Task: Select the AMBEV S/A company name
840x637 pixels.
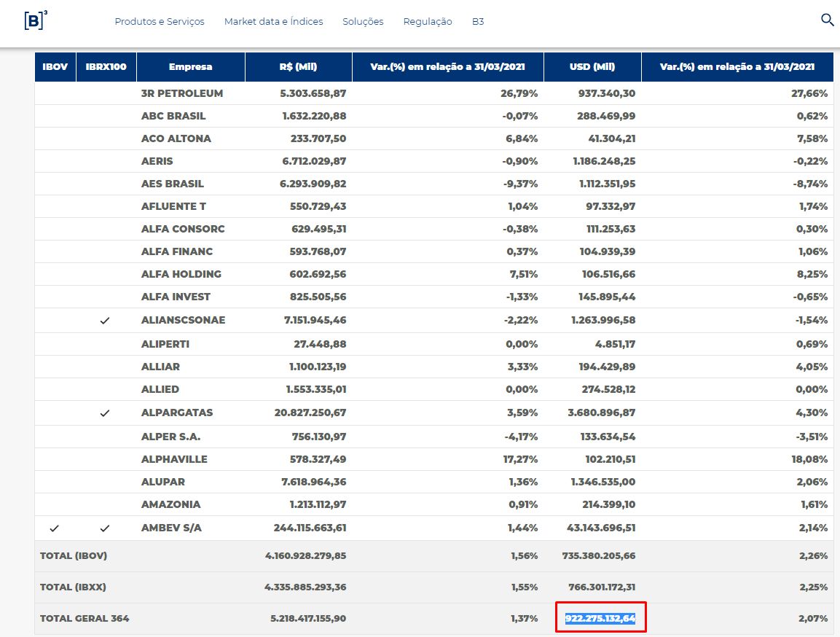Action: (171, 528)
